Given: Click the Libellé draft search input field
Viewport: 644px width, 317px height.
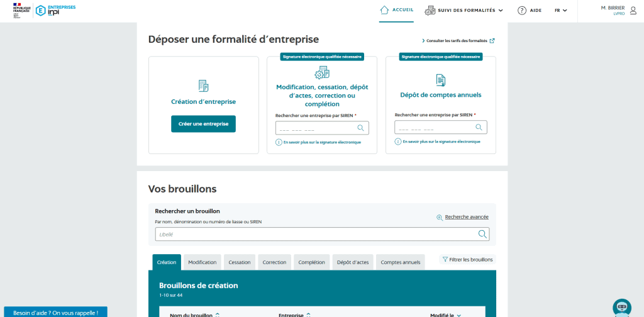Looking at the screenshot, I should 314,234.
